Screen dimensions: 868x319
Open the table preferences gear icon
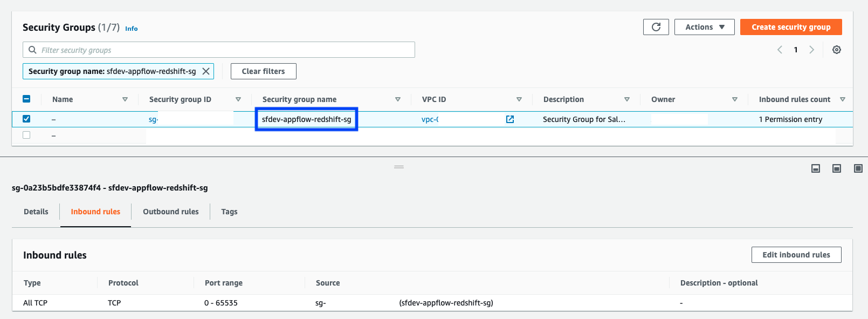837,50
